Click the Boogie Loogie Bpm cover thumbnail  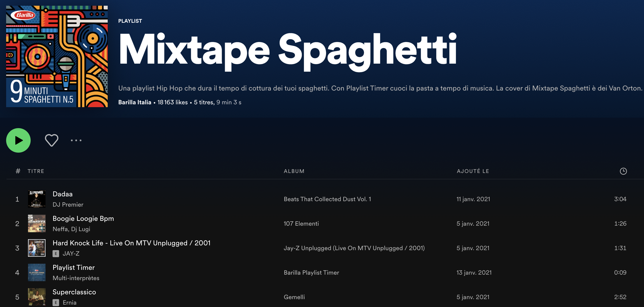coord(37,223)
